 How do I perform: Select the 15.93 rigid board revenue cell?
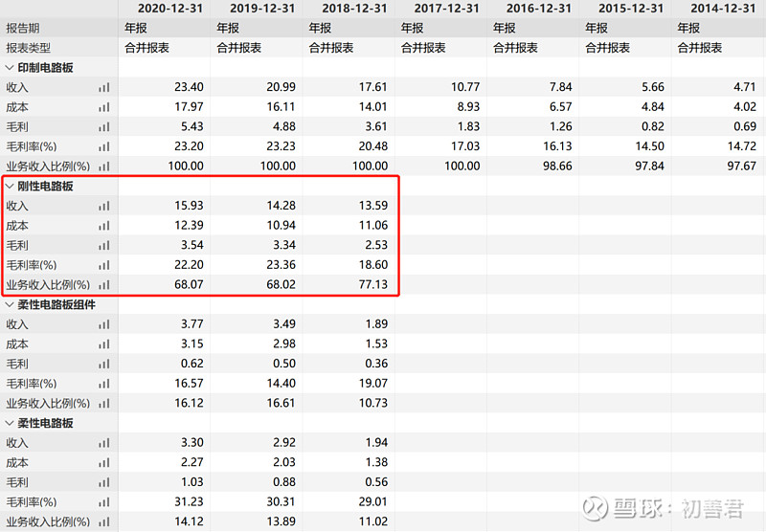pos(189,206)
